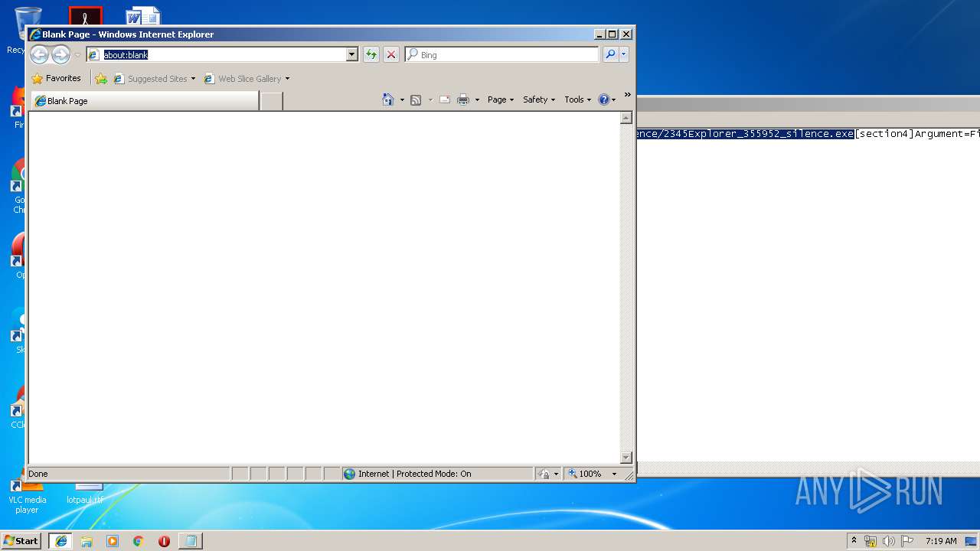Click the Start button
The width and height of the screenshot is (980, 551).
click(x=21, y=540)
